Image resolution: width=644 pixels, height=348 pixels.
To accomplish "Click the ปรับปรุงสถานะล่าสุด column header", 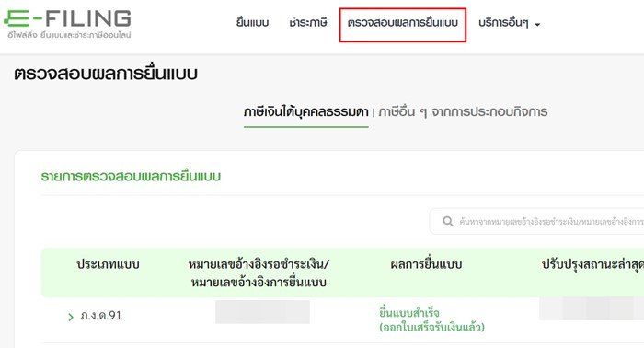I will [x=592, y=264].
